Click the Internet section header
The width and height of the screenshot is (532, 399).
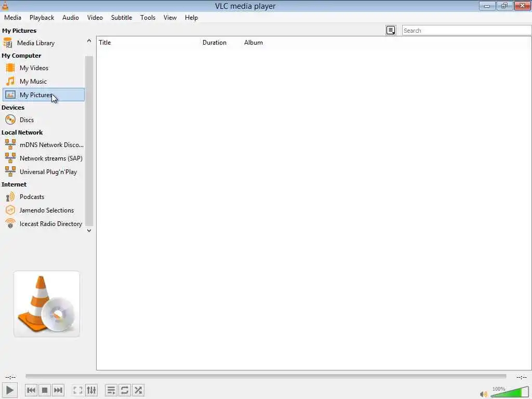[x=14, y=184]
